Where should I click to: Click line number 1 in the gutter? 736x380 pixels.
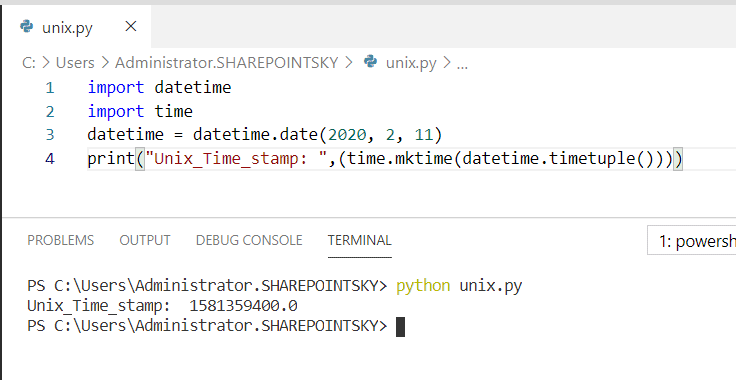pos(50,88)
